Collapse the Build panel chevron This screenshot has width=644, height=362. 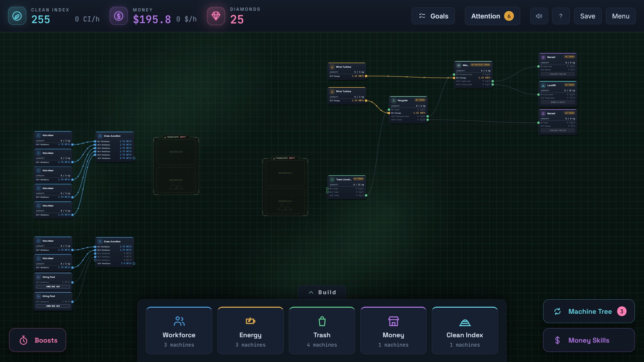pos(311,292)
